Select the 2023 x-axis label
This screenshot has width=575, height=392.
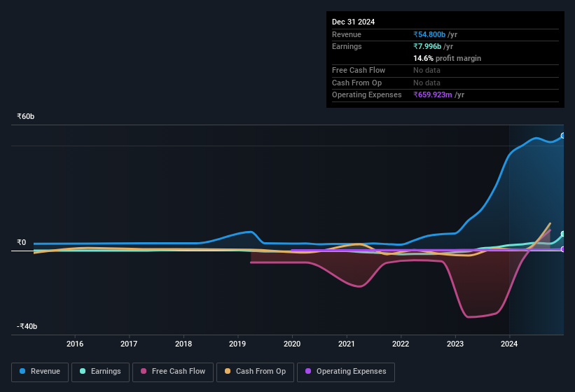point(455,344)
